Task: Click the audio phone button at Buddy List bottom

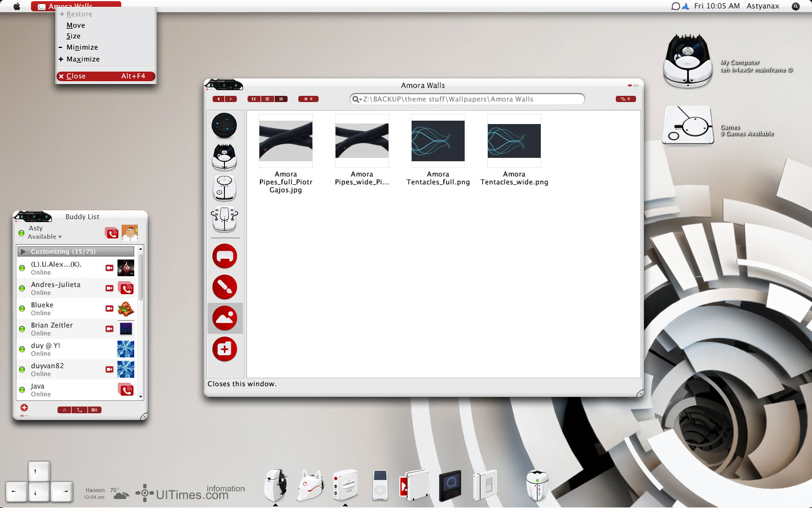Action: [80, 410]
